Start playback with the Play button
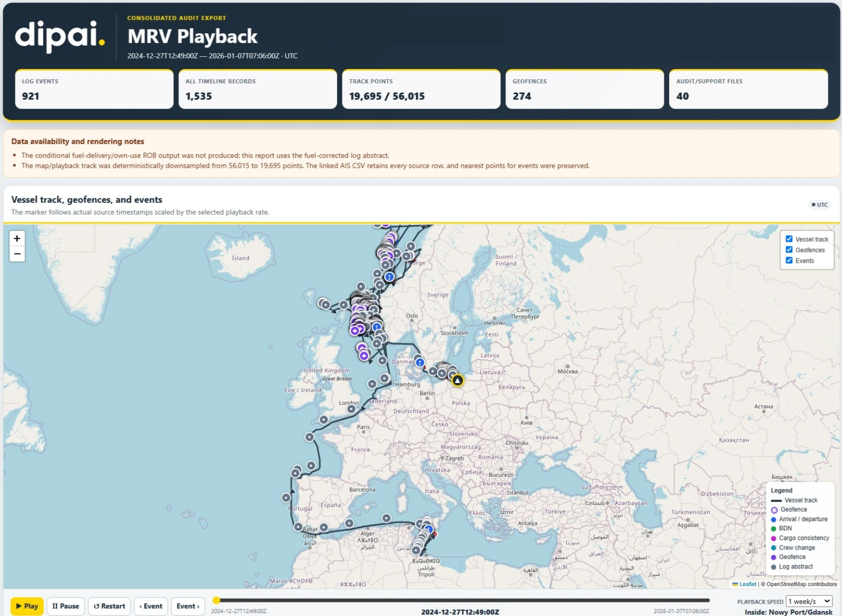 [x=27, y=606]
